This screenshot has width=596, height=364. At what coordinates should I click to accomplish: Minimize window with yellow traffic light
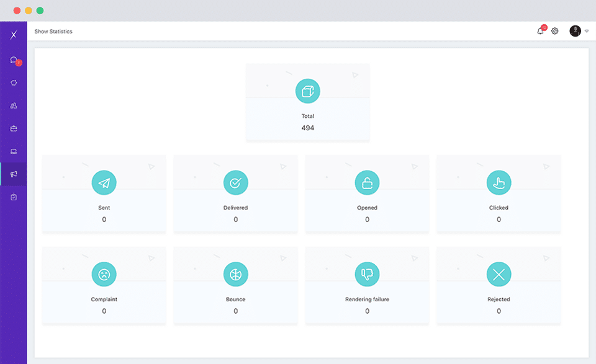click(x=29, y=11)
